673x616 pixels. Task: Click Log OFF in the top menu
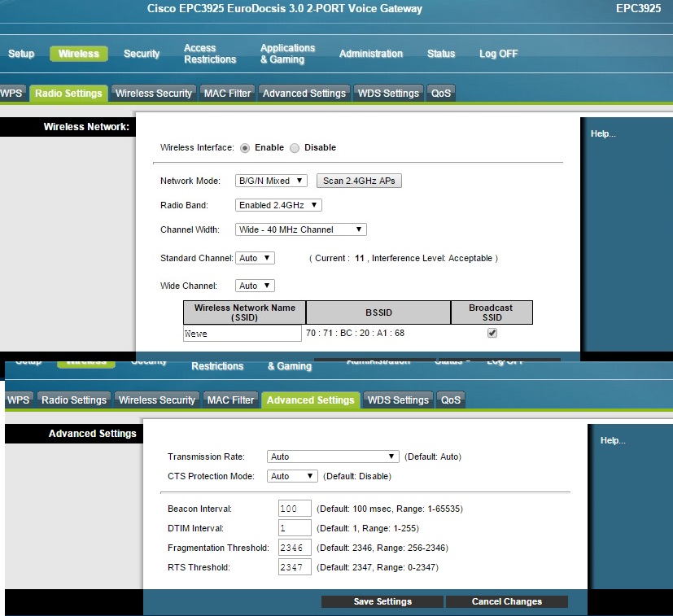click(x=498, y=54)
